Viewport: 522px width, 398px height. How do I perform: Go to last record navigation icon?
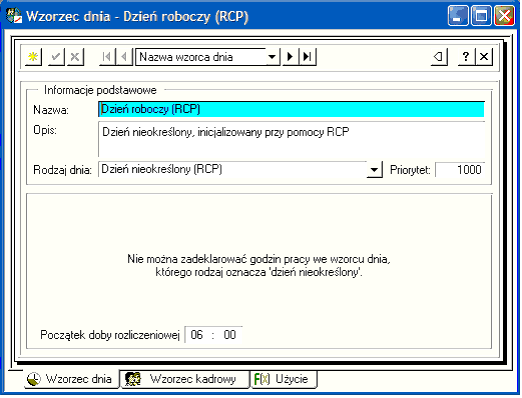click(307, 57)
